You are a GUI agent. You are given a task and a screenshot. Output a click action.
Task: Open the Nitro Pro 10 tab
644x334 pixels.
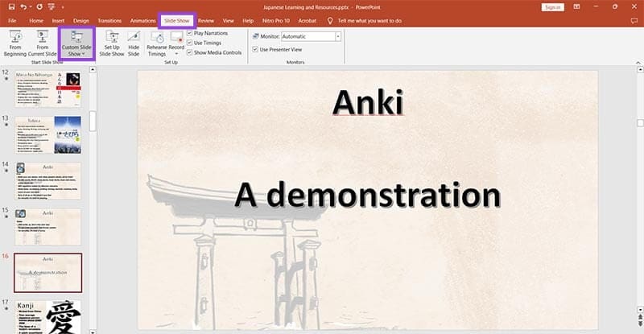point(276,21)
